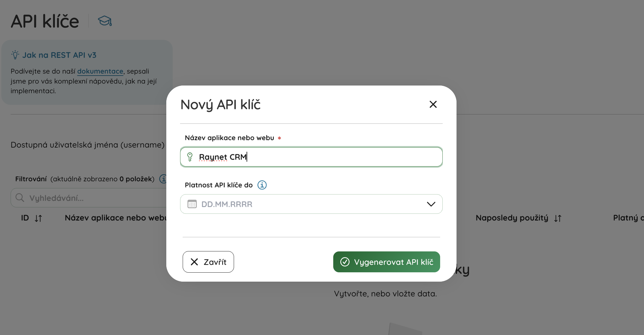Click the key icon in name field
The image size is (644, 335).
pos(190,157)
